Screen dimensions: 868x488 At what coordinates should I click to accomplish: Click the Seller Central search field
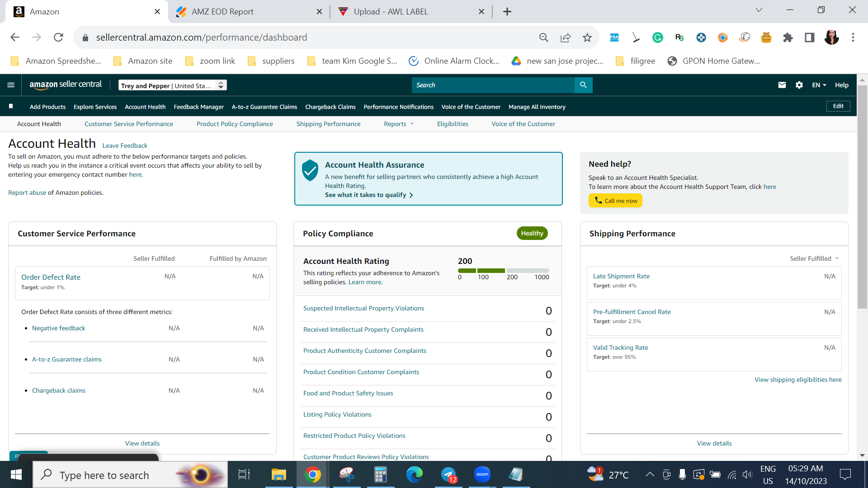[x=493, y=85]
